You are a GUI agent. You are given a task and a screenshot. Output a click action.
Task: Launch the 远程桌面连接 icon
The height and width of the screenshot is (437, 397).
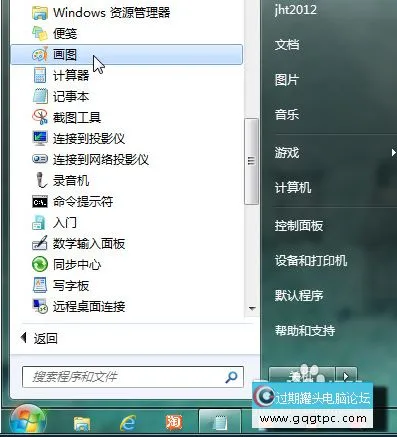pyautogui.click(x=40, y=306)
